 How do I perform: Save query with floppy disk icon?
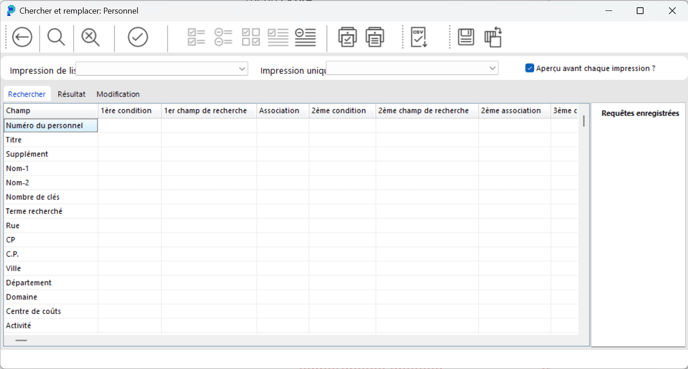tap(466, 37)
